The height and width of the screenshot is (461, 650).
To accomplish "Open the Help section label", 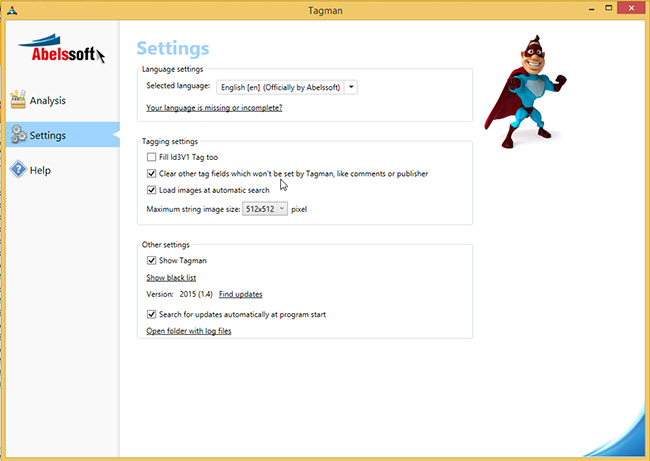I will coord(40,170).
